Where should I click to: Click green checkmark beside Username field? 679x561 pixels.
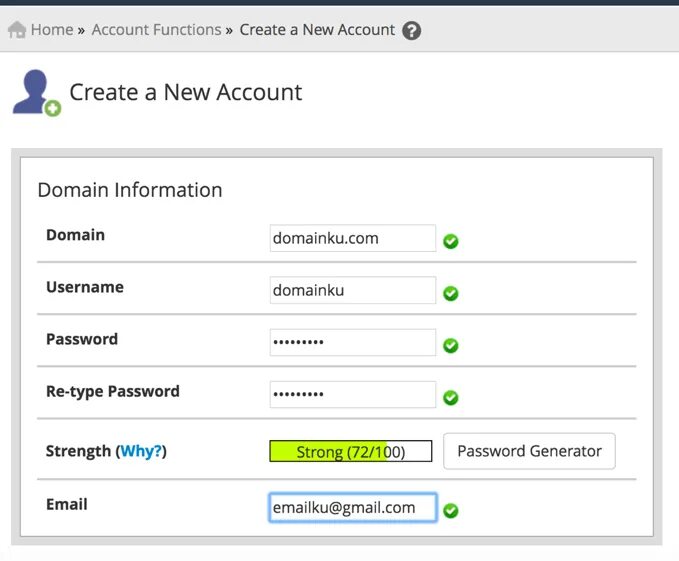[x=451, y=293]
